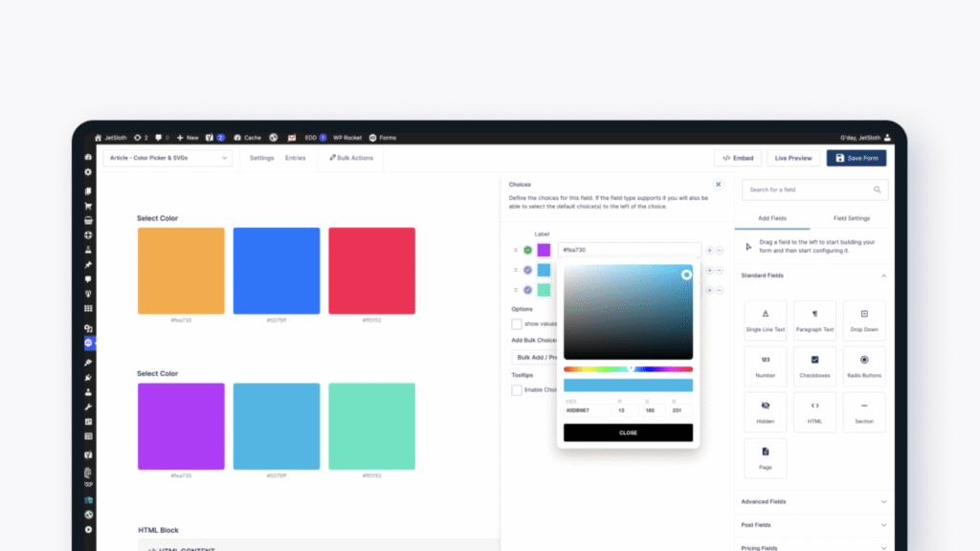980x551 pixels.
Task: Click the hue slider bar
Action: [628, 369]
